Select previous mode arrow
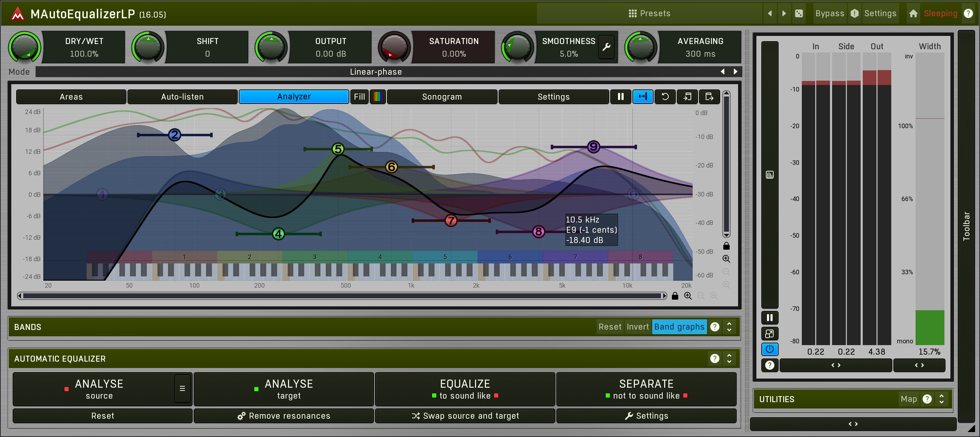The width and height of the screenshot is (980, 437). 722,71
